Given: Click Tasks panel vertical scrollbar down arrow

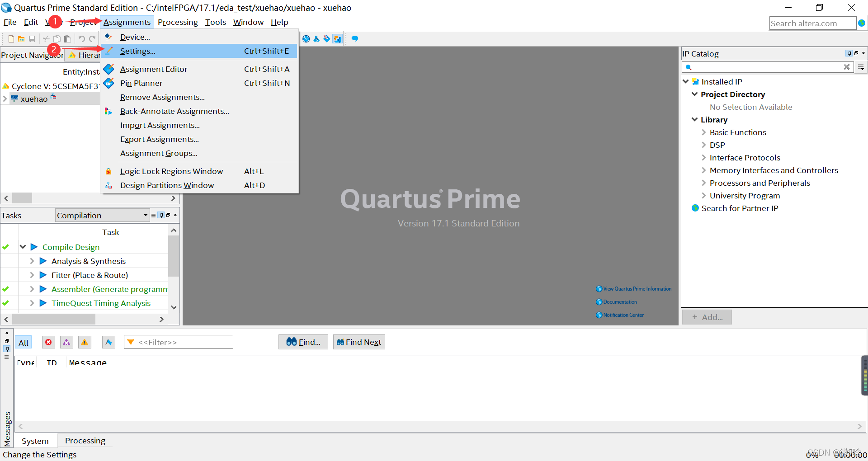Looking at the screenshot, I should (x=174, y=307).
